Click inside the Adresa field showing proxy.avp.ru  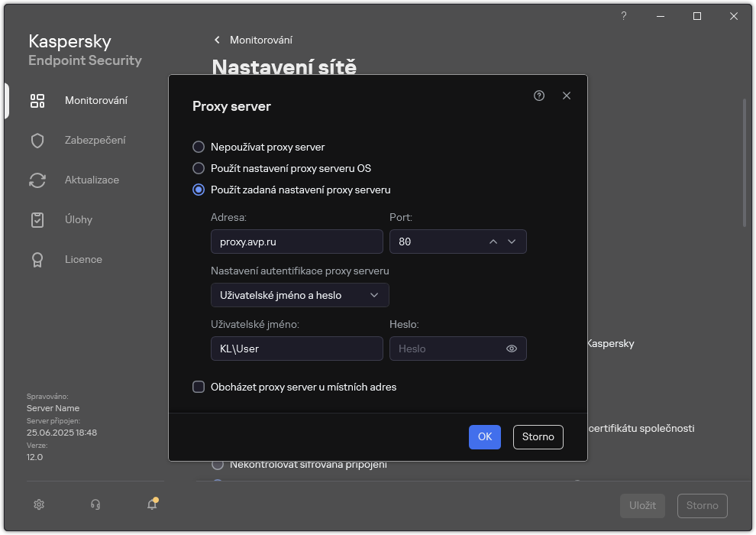click(x=296, y=242)
